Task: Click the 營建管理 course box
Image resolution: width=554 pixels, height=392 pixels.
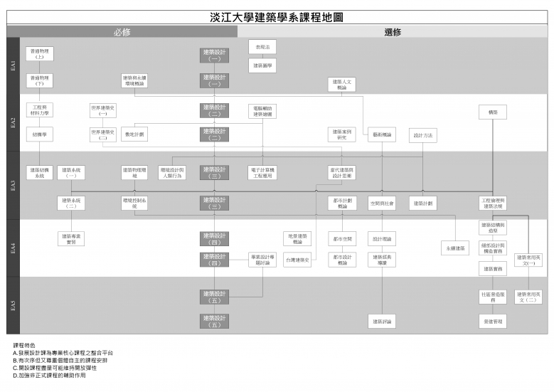Action: [x=493, y=322]
